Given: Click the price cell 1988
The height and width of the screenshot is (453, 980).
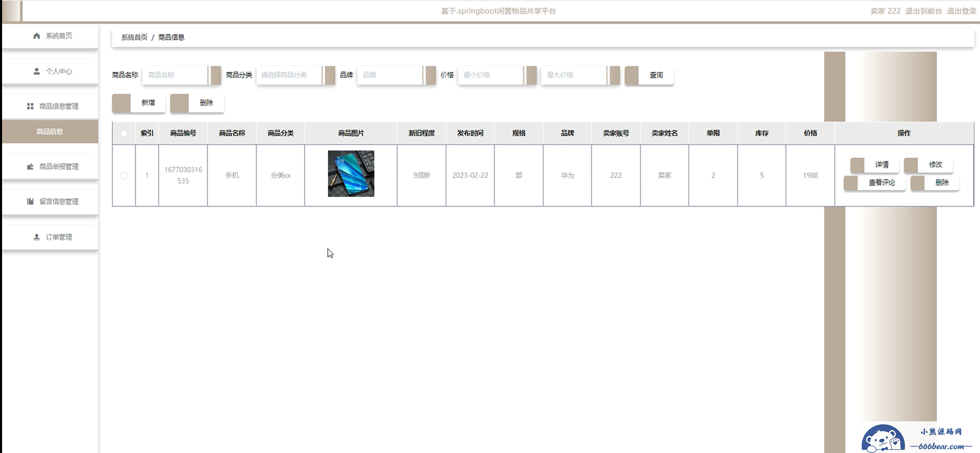Looking at the screenshot, I should coord(810,175).
